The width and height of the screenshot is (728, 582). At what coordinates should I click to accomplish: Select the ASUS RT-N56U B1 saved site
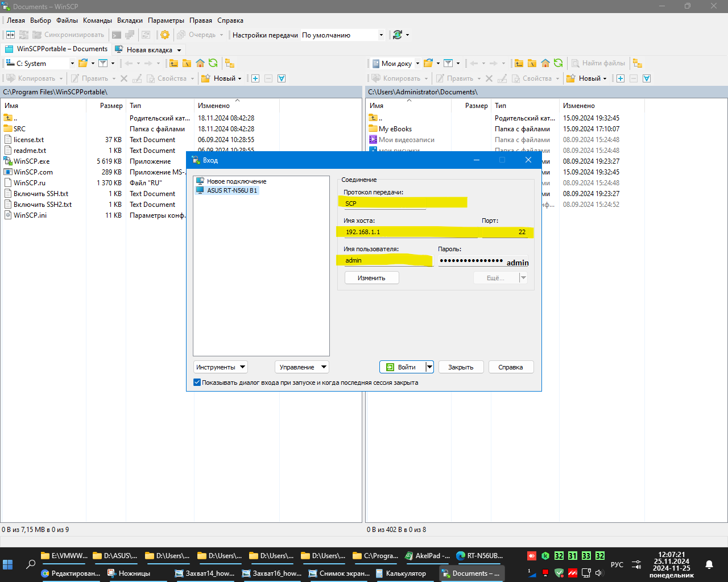click(x=231, y=190)
